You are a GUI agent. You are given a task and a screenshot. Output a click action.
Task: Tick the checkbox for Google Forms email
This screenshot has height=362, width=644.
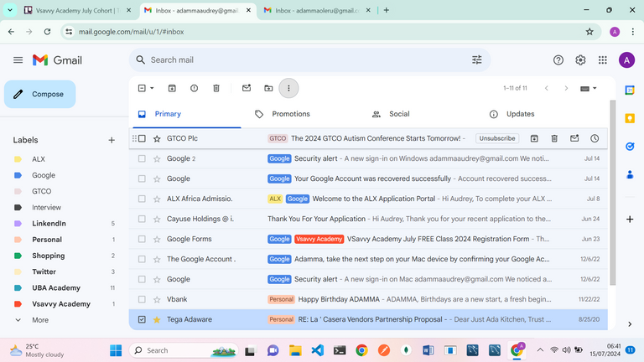(x=142, y=239)
